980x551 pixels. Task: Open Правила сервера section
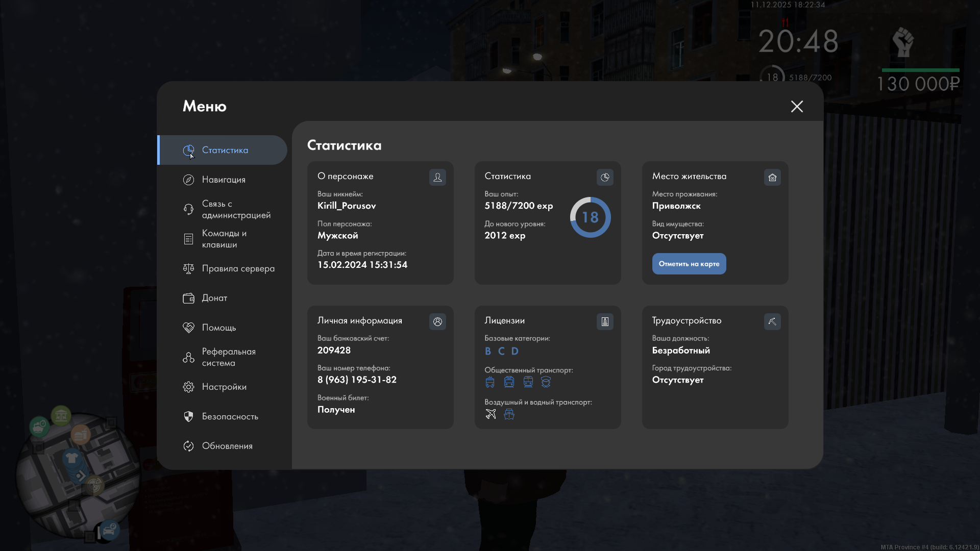[x=238, y=268]
